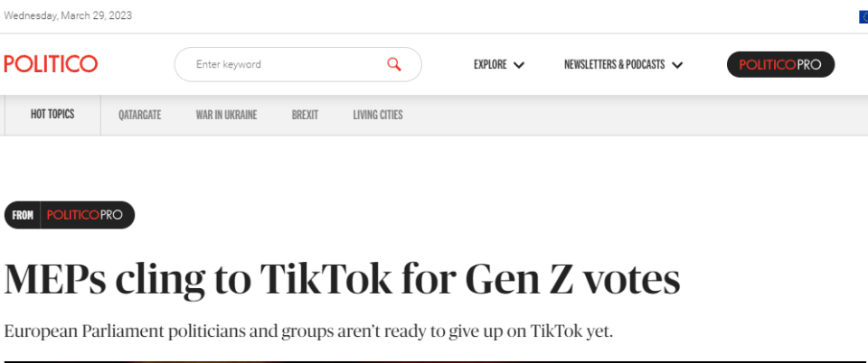This screenshot has height=363, width=868.
Task: Expand the Newsletters & Podcasts chevron arrow
Action: click(x=677, y=65)
